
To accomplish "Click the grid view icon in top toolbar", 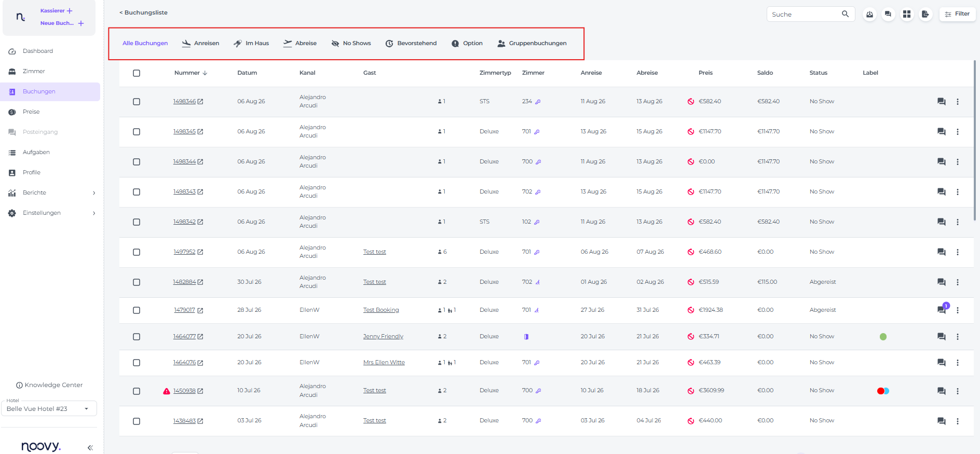I will [x=907, y=15].
